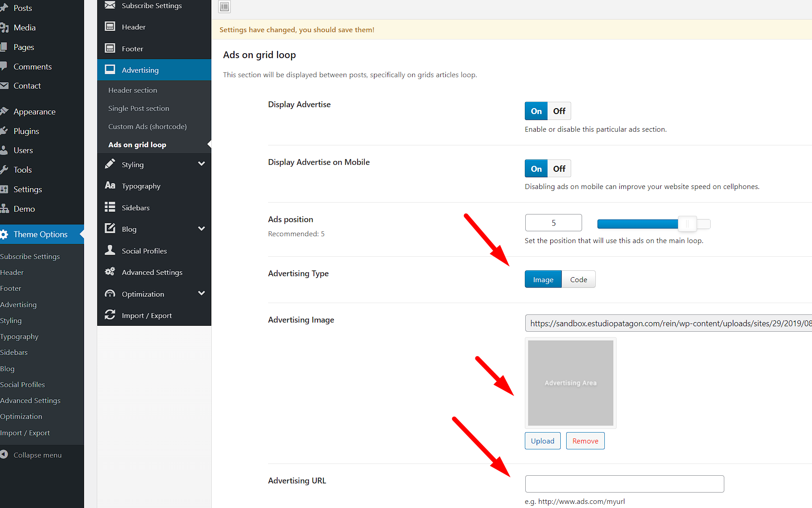Image resolution: width=812 pixels, height=508 pixels.
Task: Click the expand-all sections icon at top
Action: pyautogui.click(x=224, y=6)
